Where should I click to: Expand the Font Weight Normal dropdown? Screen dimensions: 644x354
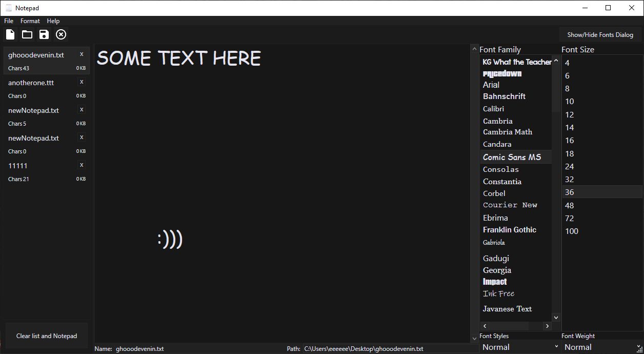pos(601,347)
